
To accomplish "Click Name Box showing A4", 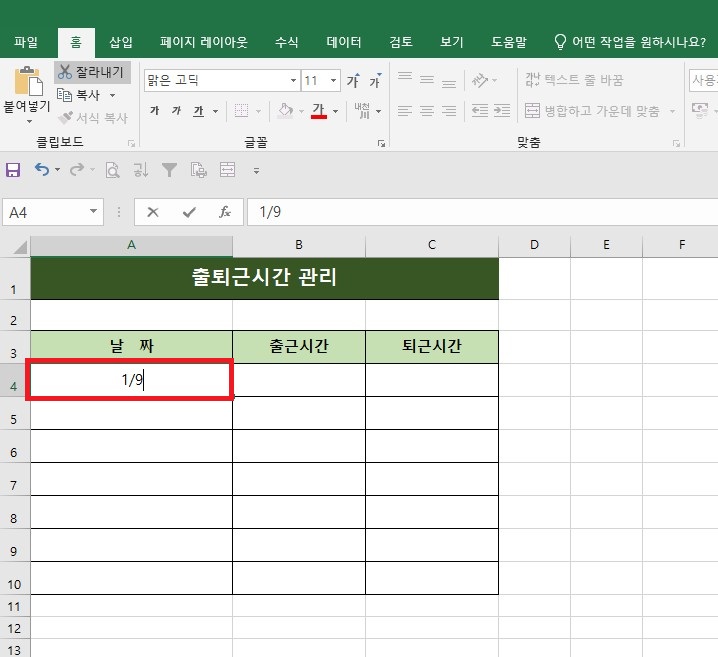I will click(53, 212).
